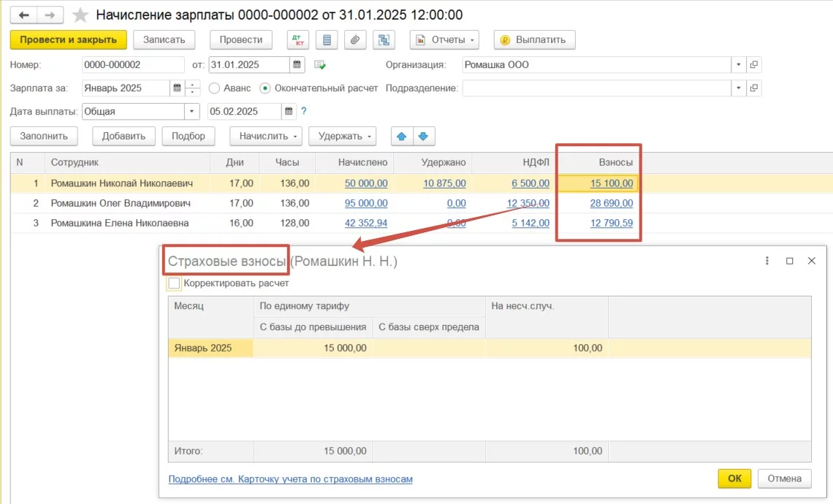Click the favorite star icon near title
The height and width of the screenshot is (504, 833).
pos(81,15)
